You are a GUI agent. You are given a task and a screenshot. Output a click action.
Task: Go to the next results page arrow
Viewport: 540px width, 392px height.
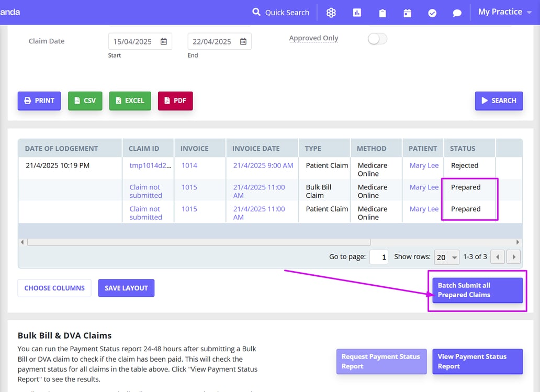point(514,257)
